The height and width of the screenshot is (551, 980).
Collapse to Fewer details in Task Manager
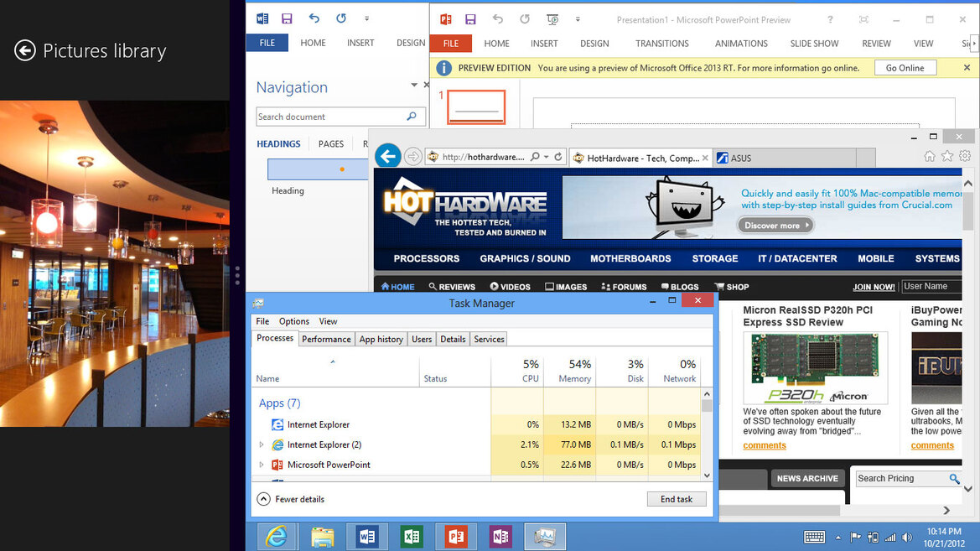click(x=291, y=499)
